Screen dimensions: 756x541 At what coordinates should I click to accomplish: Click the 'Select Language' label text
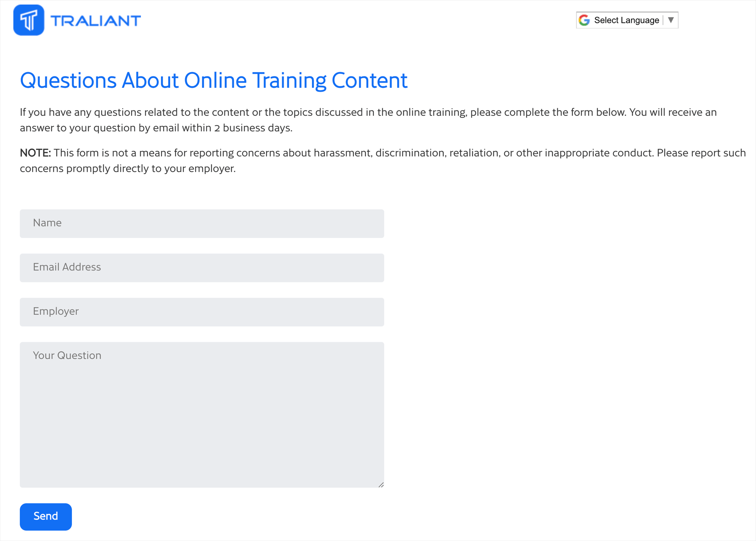pyautogui.click(x=626, y=20)
